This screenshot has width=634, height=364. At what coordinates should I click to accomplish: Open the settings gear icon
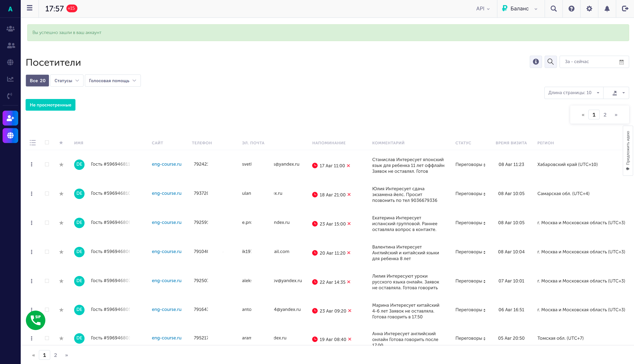click(x=589, y=9)
